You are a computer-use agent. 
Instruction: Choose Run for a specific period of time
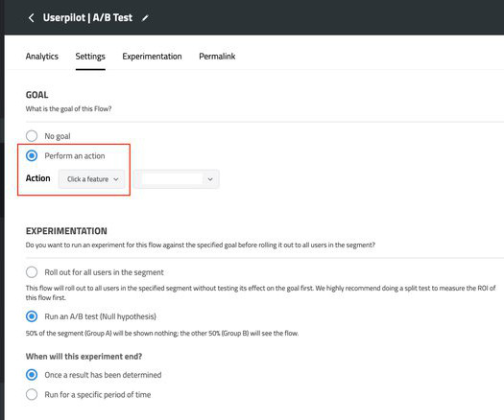pos(32,394)
